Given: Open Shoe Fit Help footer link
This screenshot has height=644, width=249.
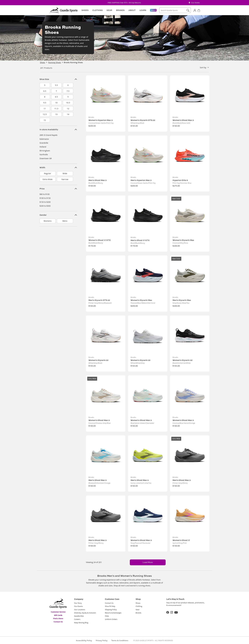Looking at the screenshot, I should point(110,606).
